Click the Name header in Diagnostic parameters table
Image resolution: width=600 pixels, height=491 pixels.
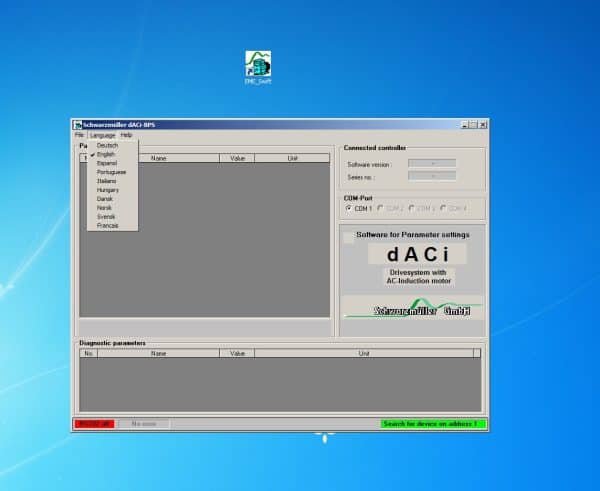pyautogui.click(x=159, y=353)
